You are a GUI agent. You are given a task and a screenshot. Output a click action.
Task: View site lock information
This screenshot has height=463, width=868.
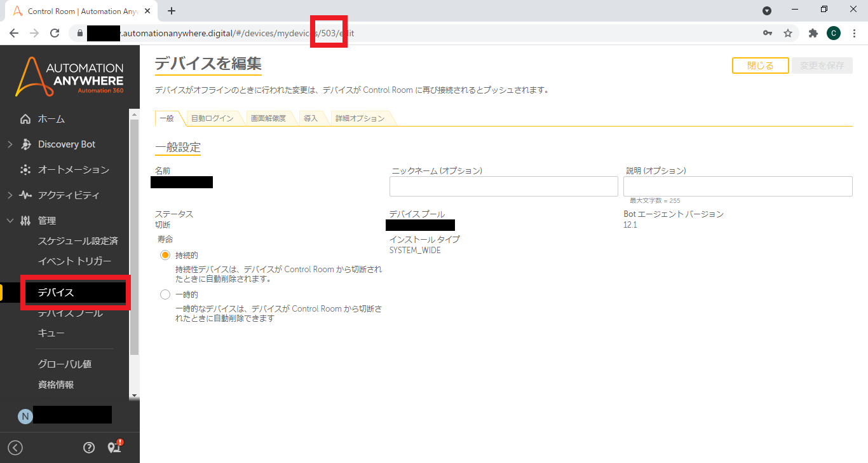79,33
